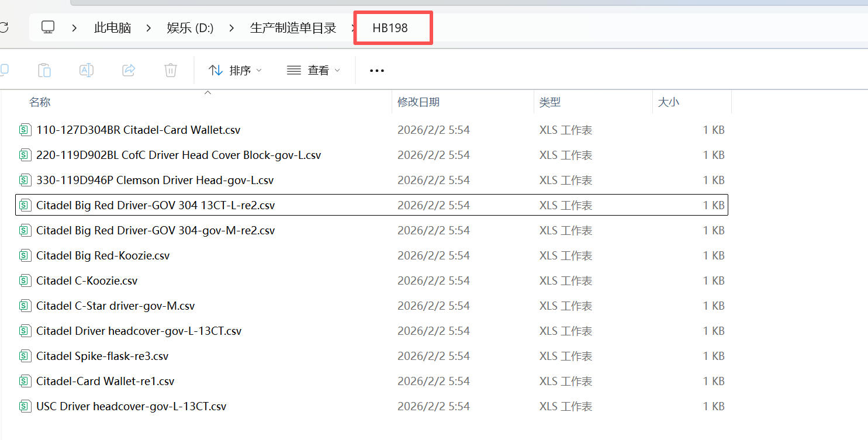
Task: Click the Rename icon in toolbar
Action: click(87, 70)
